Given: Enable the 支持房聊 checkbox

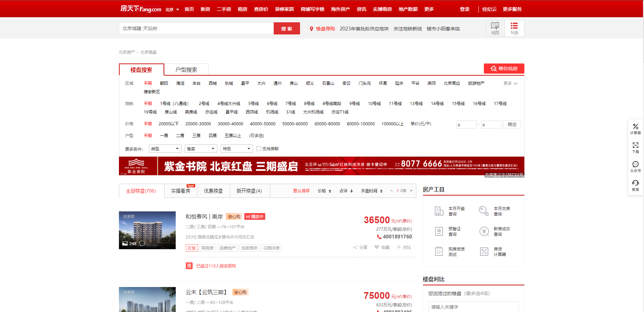Looking at the screenshot, I should 259,149.
